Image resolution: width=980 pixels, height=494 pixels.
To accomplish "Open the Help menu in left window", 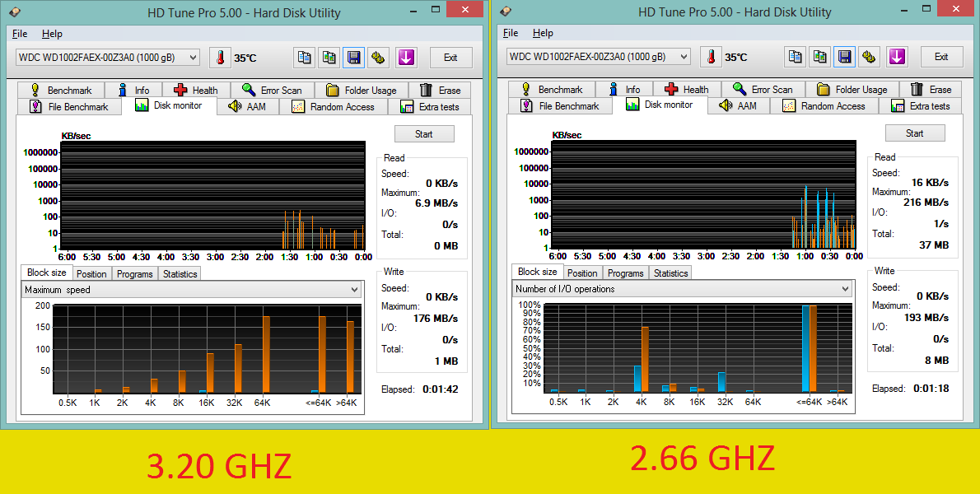I will pos(52,34).
